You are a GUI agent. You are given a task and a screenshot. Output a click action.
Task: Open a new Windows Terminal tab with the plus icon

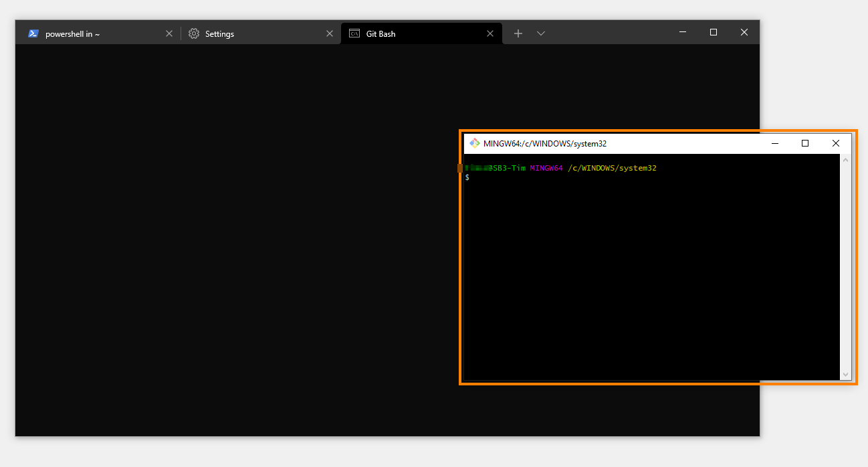point(518,33)
